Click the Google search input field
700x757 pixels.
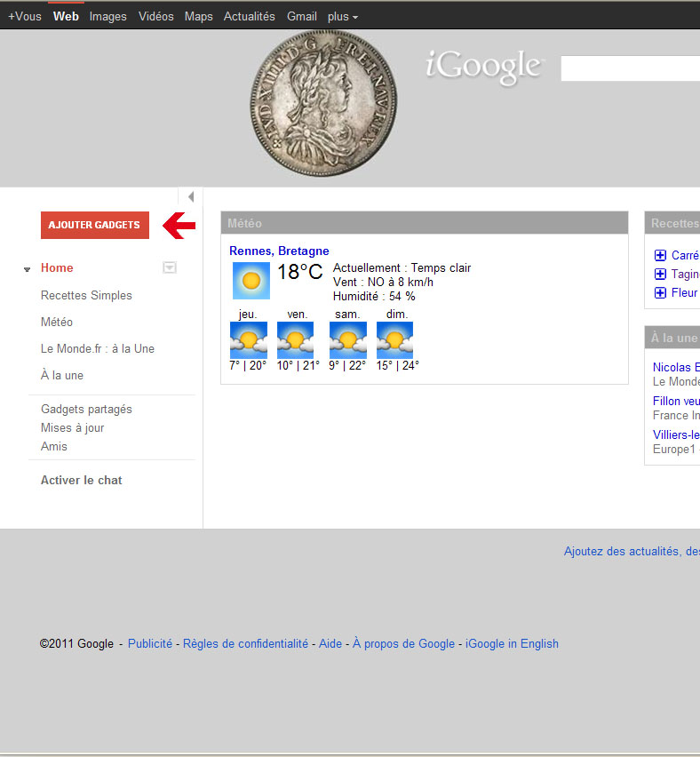pyautogui.click(x=630, y=68)
